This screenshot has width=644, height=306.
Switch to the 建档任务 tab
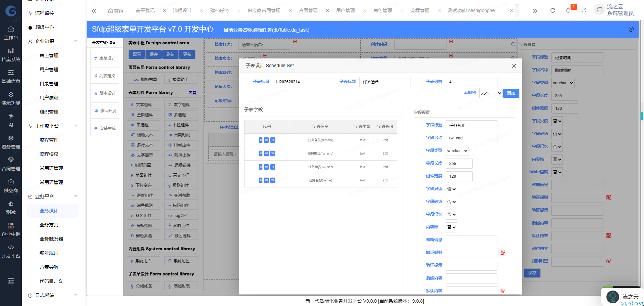pyautogui.click(x=219, y=10)
